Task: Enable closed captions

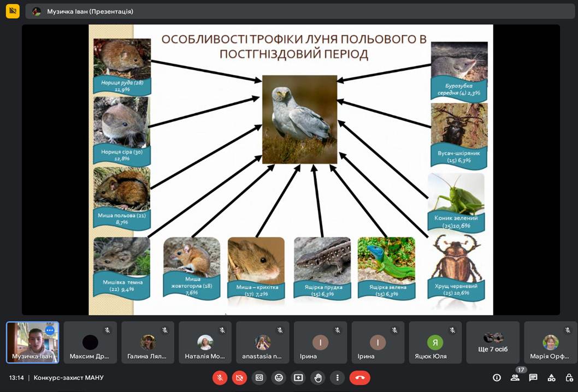Action: click(x=259, y=377)
